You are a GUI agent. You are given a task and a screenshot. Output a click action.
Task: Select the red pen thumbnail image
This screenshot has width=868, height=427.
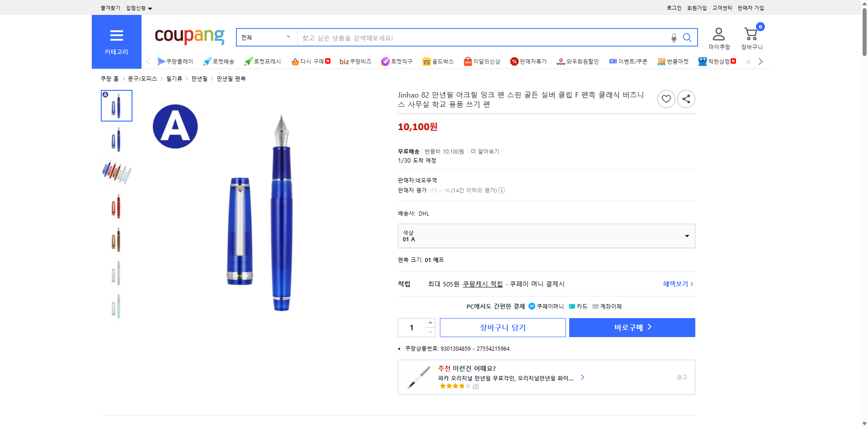tap(116, 206)
